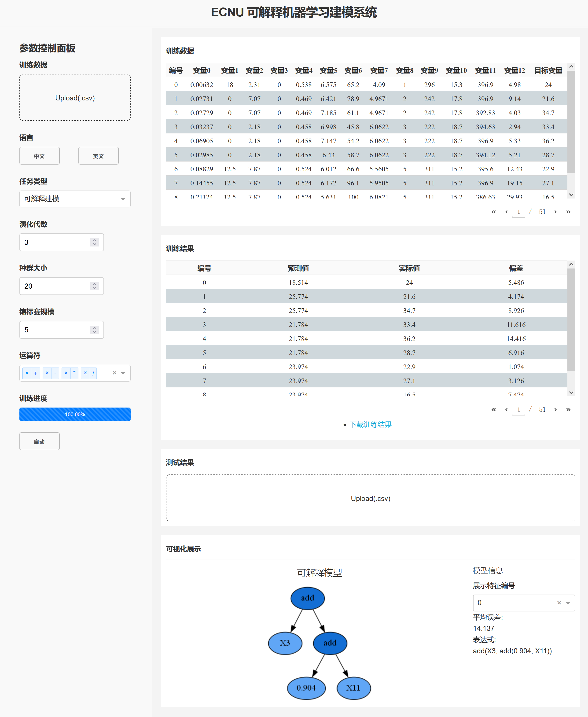Clear the 展示特征编号 selection

(559, 603)
